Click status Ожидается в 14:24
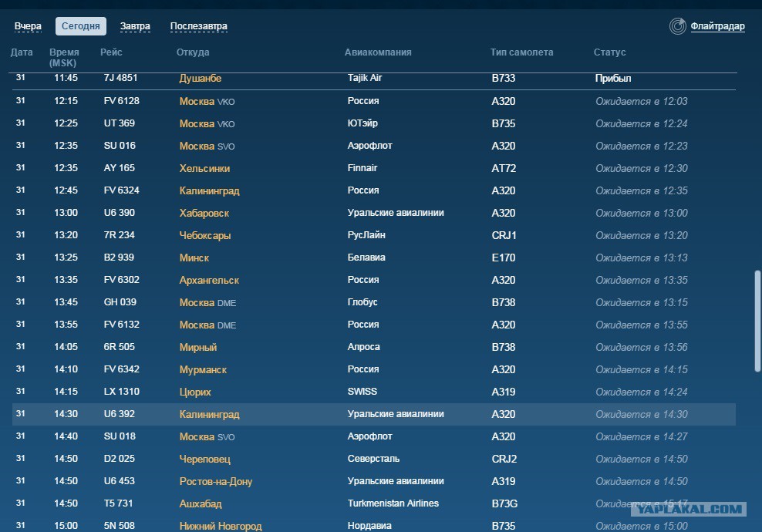 (642, 392)
